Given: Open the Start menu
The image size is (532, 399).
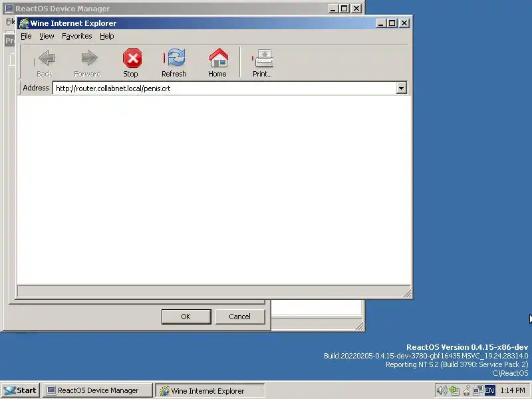Looking at the screenshot, I should coord(21,390).
